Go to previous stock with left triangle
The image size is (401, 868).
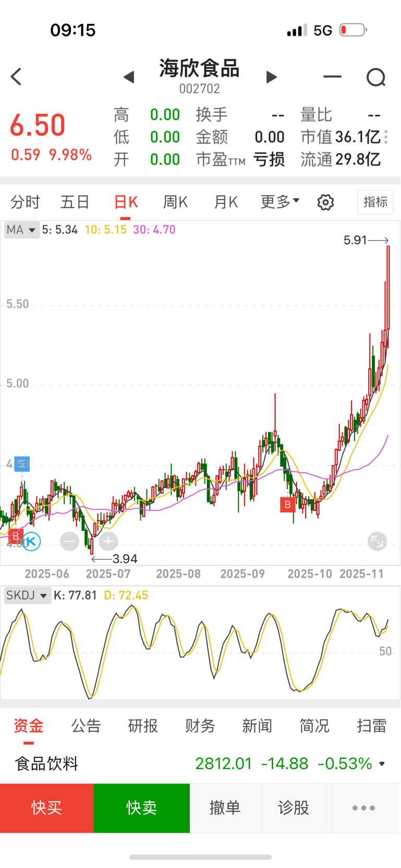coord(129,77)
